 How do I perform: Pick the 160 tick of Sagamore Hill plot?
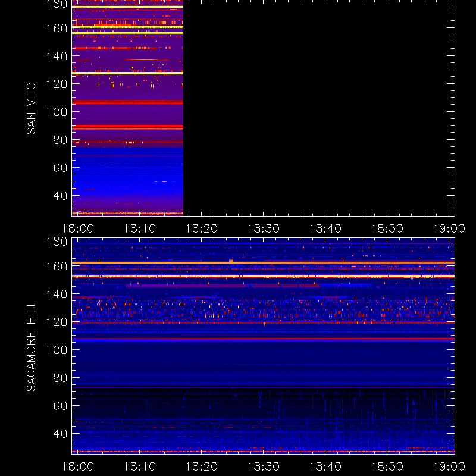(x=57, y=267)
